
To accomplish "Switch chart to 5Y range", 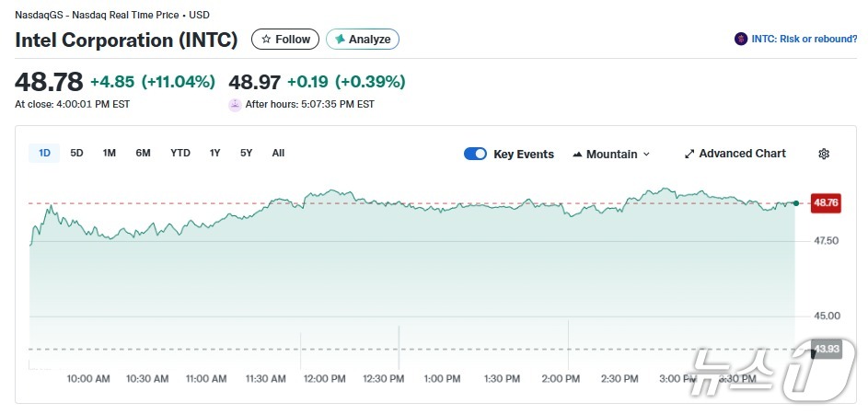I will 246,153.
